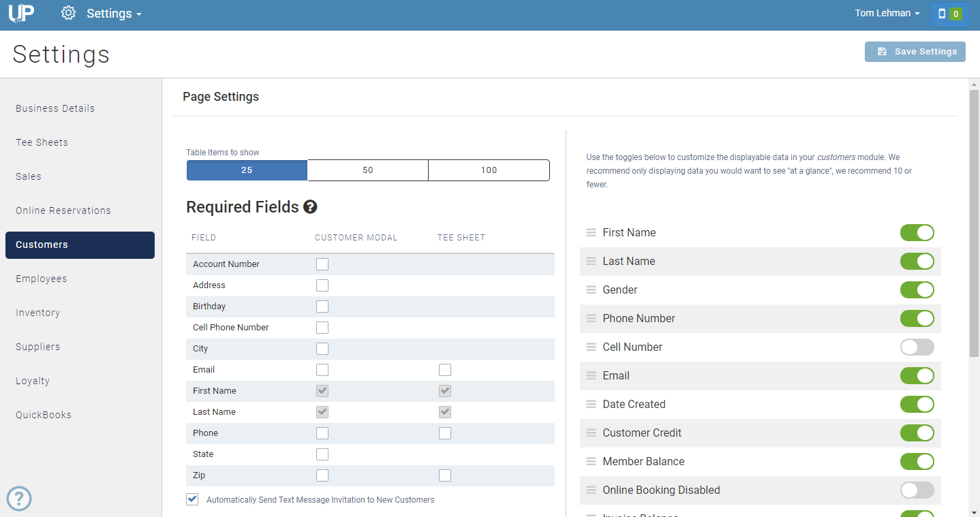Click the drag handle beside Gender
Image resolution: width=980 pixels, height=517 pixels.
[591, 290]
